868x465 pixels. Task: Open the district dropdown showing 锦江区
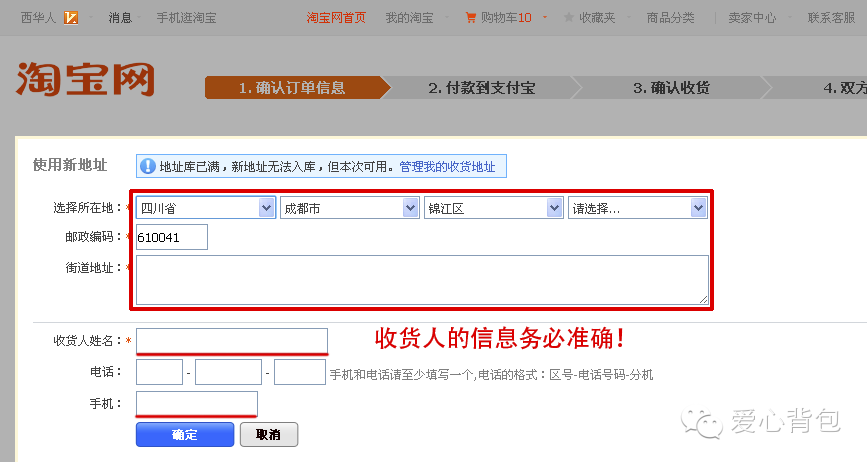tap(493, 208)
